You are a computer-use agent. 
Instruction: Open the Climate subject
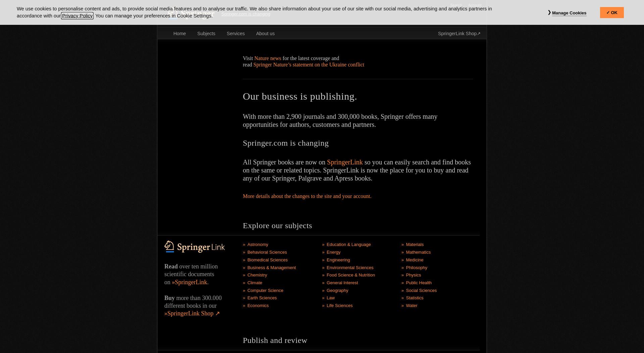tap(255, 283)
